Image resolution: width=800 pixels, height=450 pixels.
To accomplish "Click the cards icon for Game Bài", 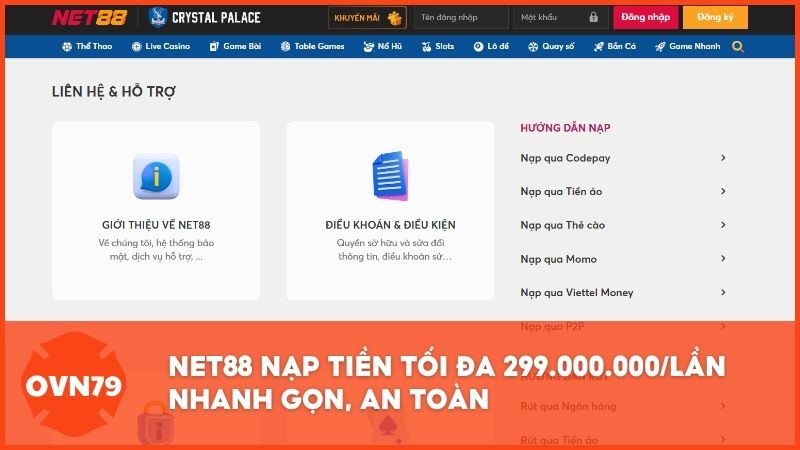I will tap(214, 47).
